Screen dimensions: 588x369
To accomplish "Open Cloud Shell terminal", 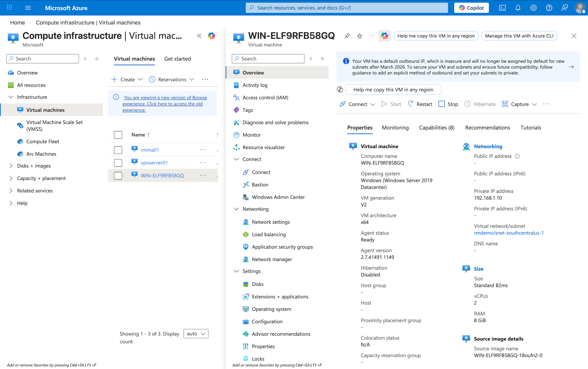I will point(503,8).
